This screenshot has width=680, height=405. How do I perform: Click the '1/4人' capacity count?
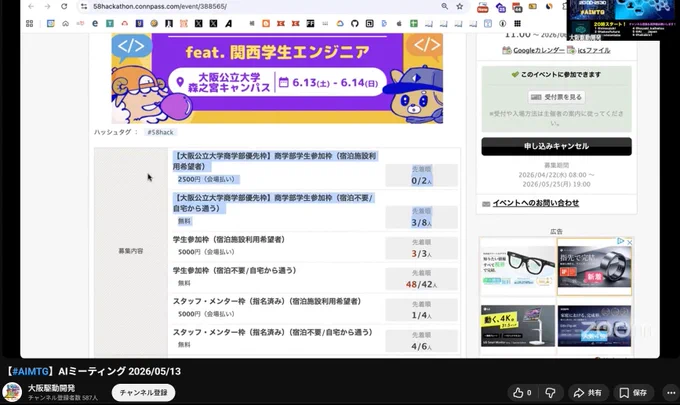pyautogui.click(x=422, y=316)
